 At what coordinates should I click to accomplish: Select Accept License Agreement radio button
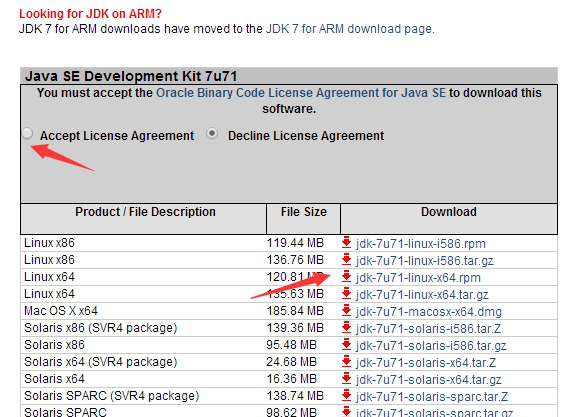(27, 133)
